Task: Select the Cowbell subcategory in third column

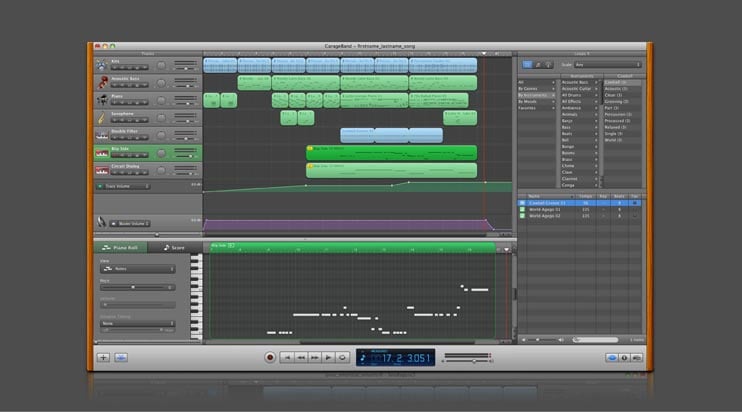Action: pos(622,82)
